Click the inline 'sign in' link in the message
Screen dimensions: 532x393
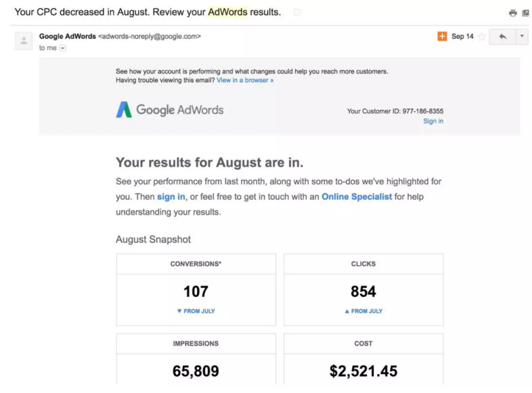pos(170,197)
